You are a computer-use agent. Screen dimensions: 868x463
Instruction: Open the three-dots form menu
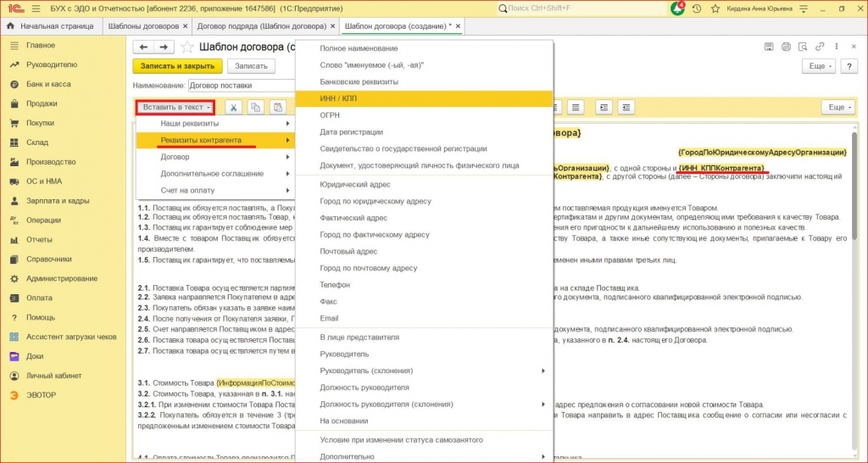click(837, 47)
